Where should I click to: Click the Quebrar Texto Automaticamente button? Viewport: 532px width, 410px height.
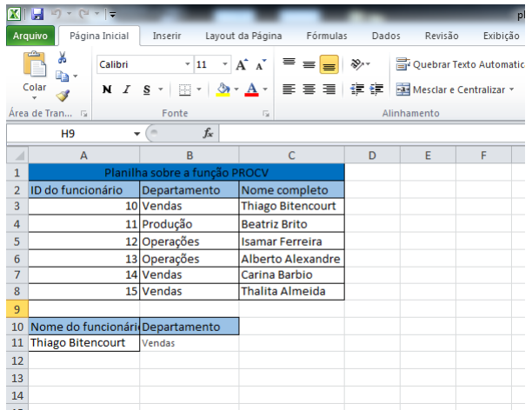(x=460, y=65)
